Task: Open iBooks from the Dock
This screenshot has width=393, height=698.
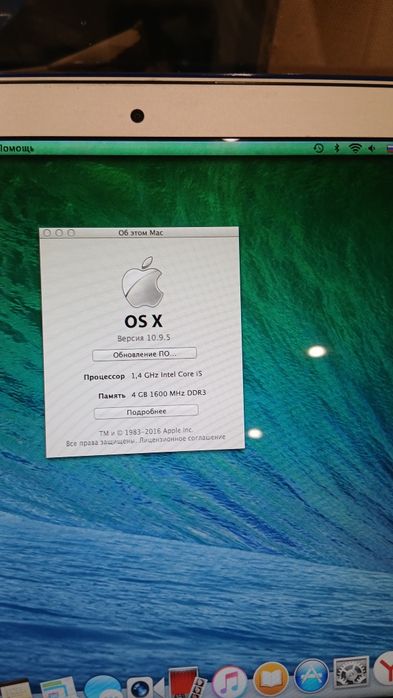Action: 271,679
